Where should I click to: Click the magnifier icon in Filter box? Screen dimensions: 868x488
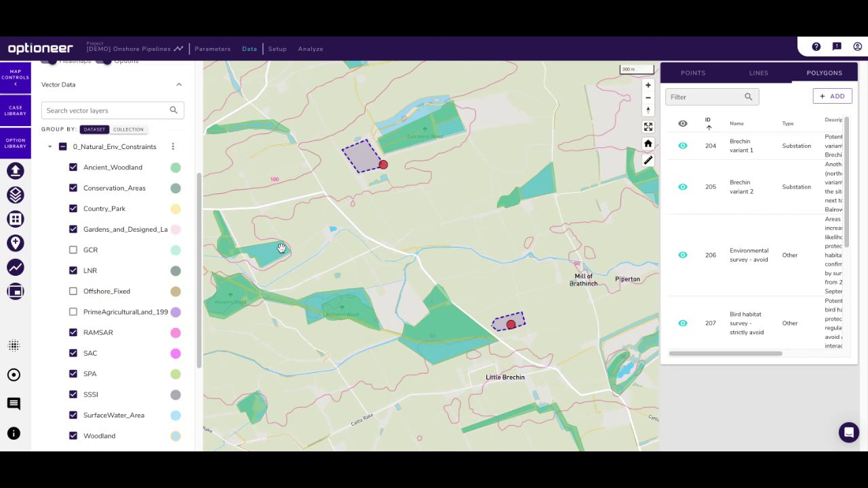(x=749, y=97)
